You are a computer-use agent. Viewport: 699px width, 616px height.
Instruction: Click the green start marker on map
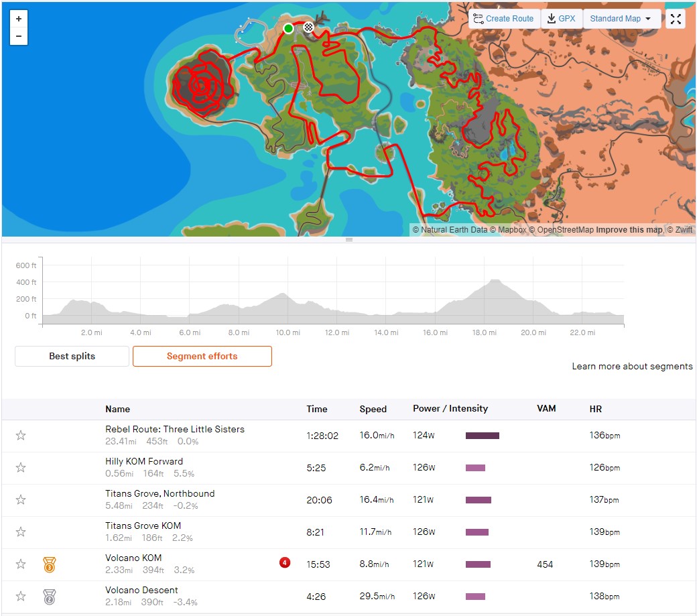pyautogui.click(x=288, y=29)
